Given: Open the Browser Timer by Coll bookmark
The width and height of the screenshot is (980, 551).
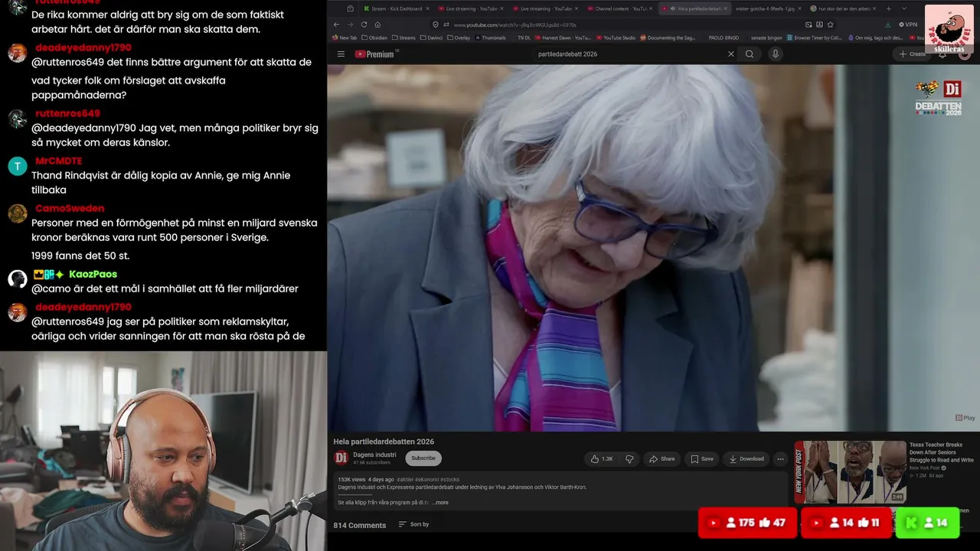Looking at the screenshot, I should tap(815, 37).
